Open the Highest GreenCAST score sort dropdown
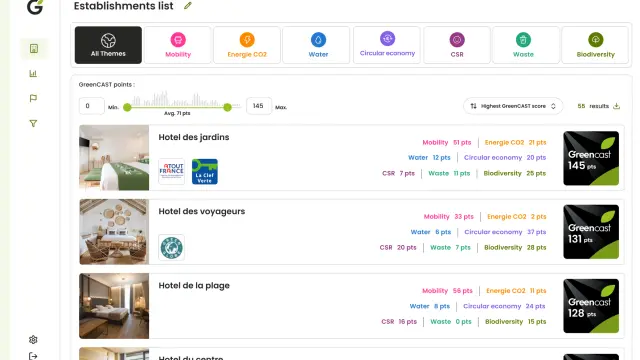This screenshot has width=640, height=360. click(x=513, y=106)
